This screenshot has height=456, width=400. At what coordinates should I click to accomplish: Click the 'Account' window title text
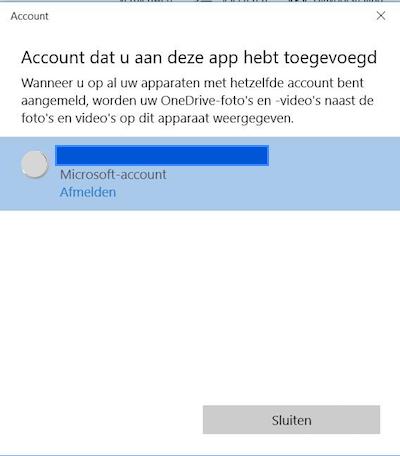[x=29, y=16]
